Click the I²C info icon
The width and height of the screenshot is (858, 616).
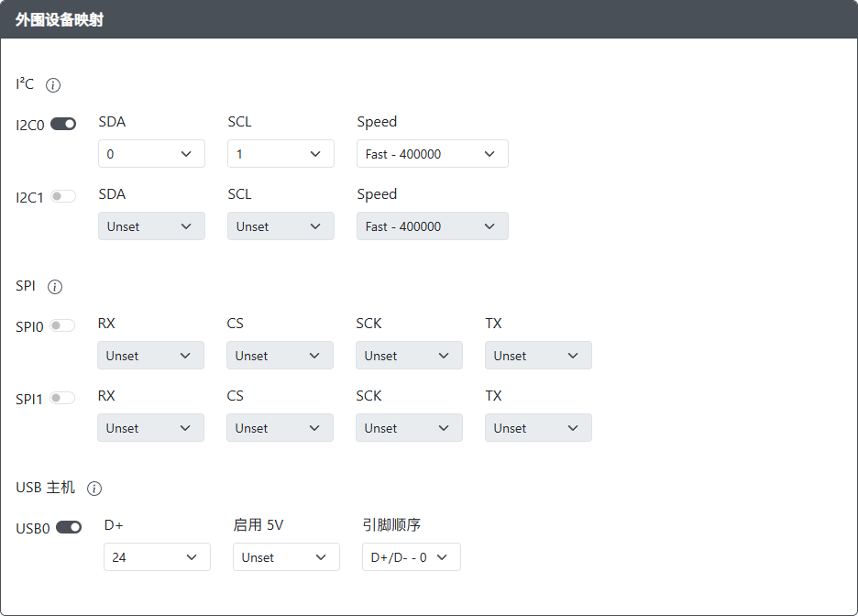pyautogui.click(x=53, y=85)
